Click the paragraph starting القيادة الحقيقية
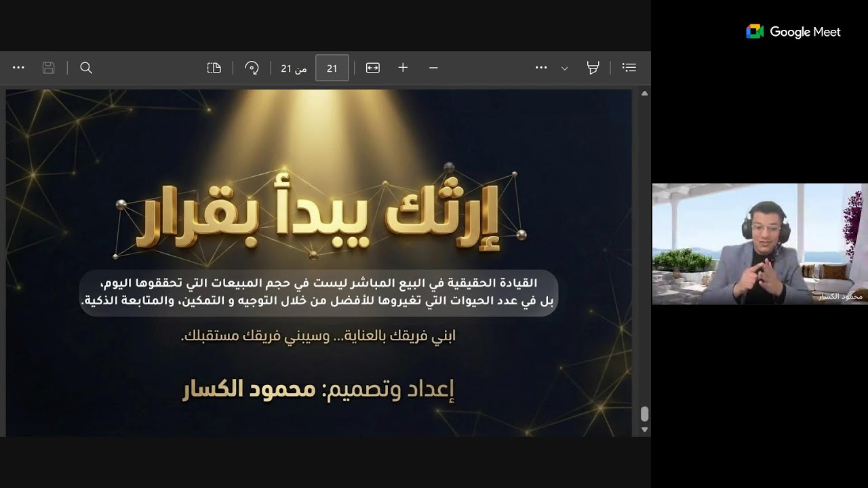The height and width of the screenshot is (488, 868). point(319,293)
